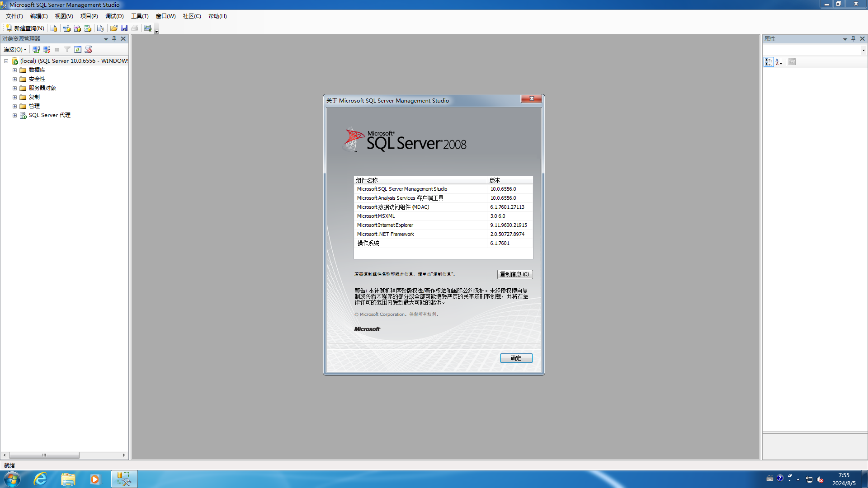Expand the 服务器对象 folder node
The width and height of the screenshot is (868, 488).
pyautogui.click(x=14, y=88)
